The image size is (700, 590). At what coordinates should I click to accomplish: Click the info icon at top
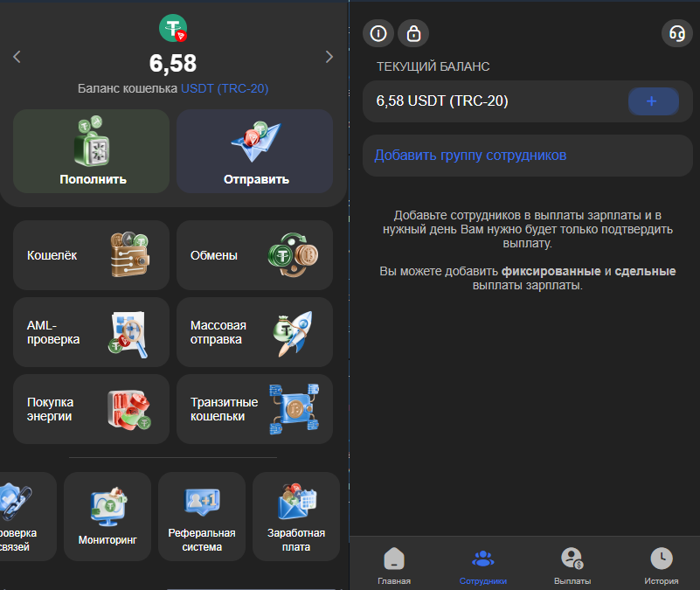coord(378,33)
